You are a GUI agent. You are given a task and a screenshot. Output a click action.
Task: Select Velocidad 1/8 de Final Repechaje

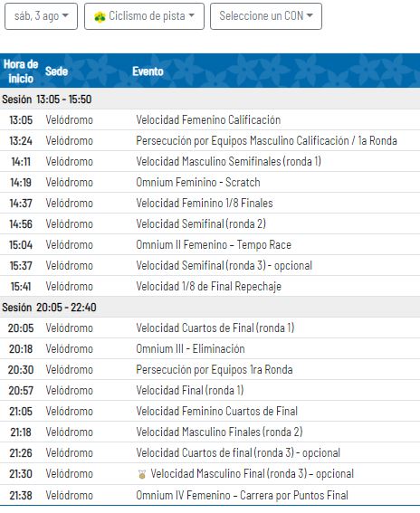click(210, 286)
